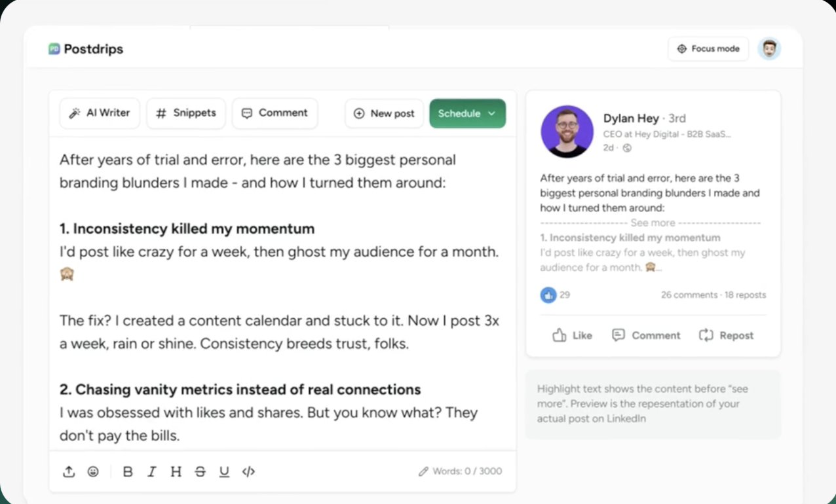This screenshot has width=836, height=504.
Task: Apply strikethrough formatting to text
Action: click(200, 471)
